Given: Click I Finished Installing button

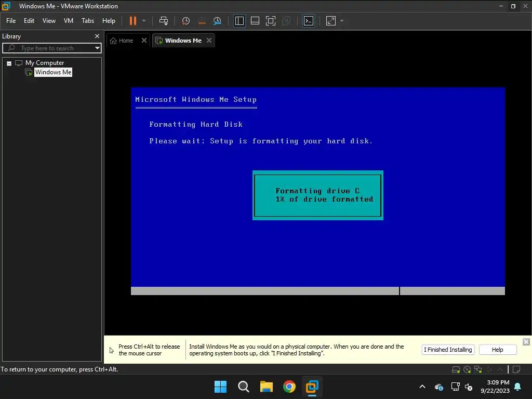Looking at the screenshot, I should [448, 350].
